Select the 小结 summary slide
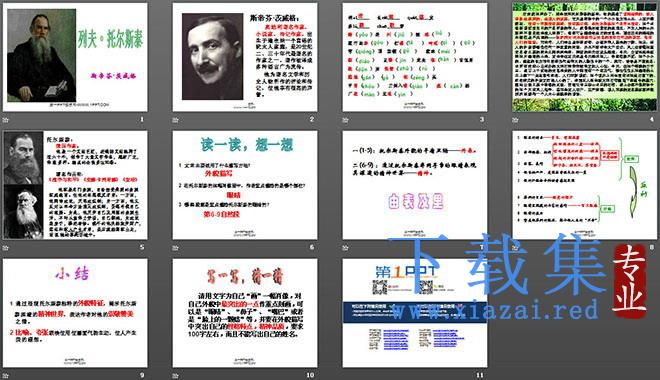Viewport: 660px width, 380px height. click(x=75, y=313)
